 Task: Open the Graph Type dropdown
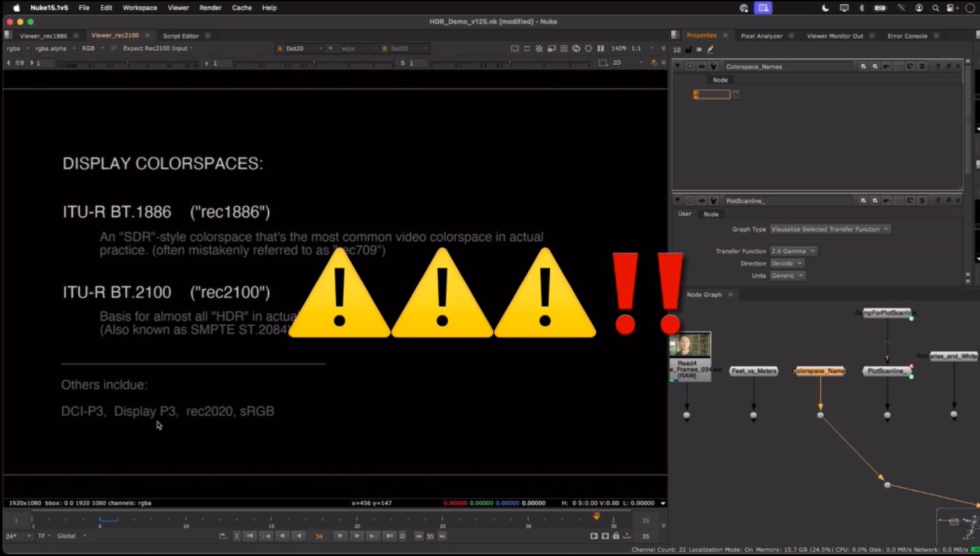pyautogui.click(x=829, y=229)
